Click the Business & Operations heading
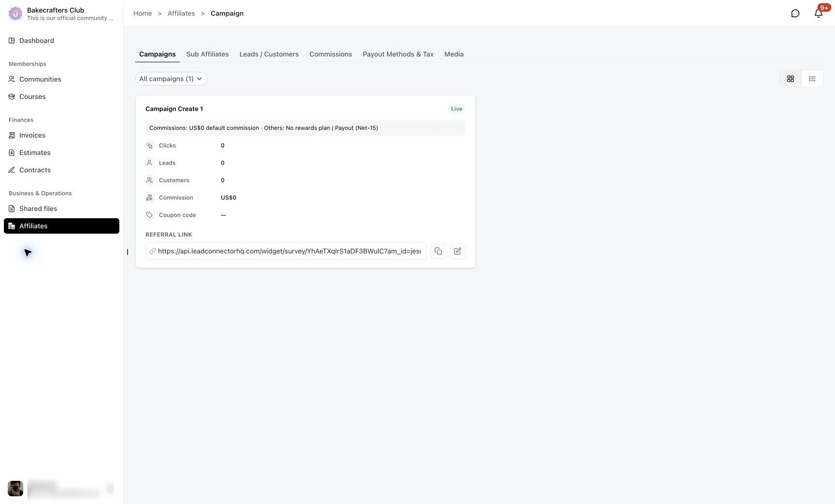The image size is (835, 504). [40, 193]
